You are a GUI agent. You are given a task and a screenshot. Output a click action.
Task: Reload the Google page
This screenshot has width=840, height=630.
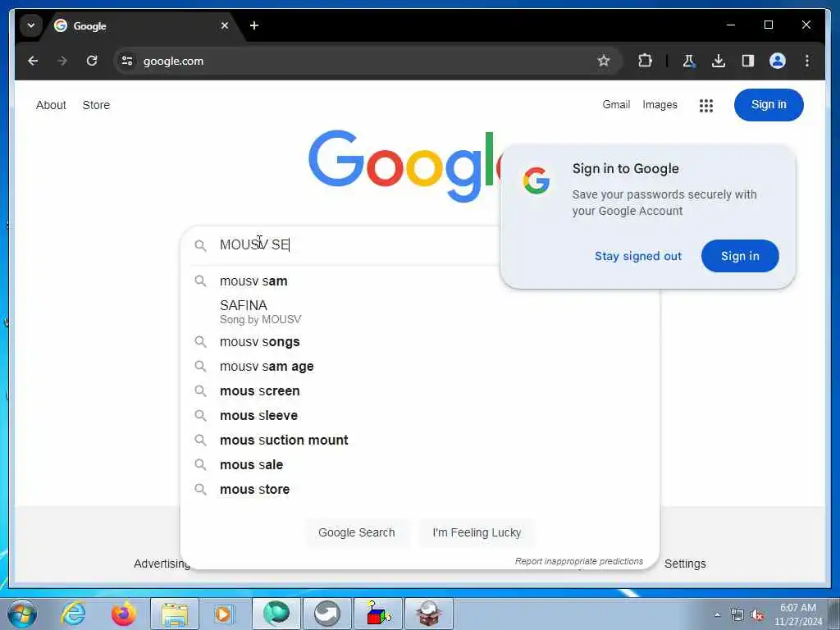pyautogui.click(x=92, y=61)
